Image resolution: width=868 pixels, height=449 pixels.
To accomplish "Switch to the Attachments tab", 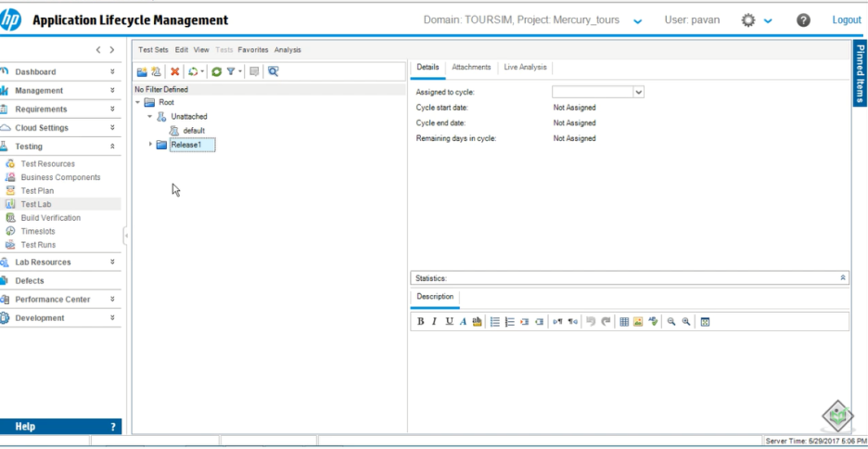I will (472, 67).
